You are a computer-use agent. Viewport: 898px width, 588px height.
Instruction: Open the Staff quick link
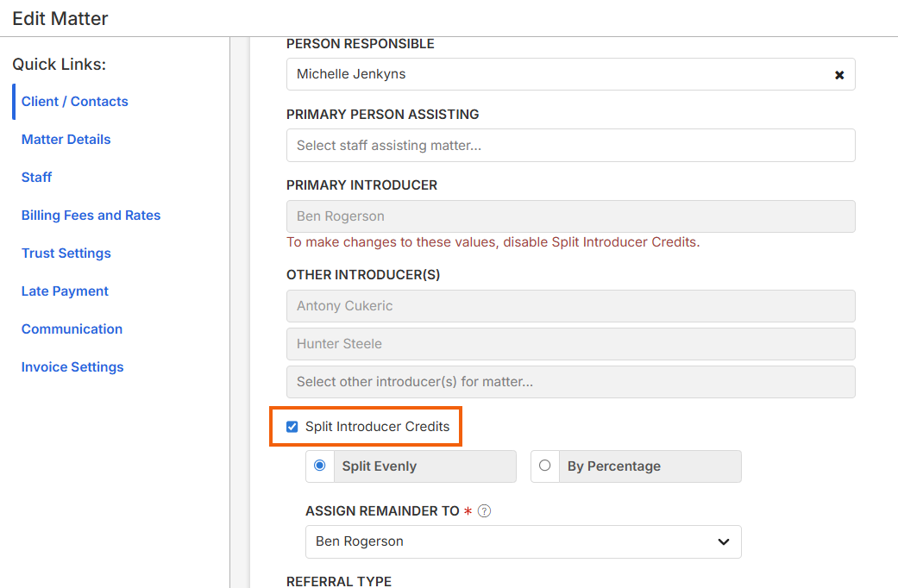[36, 178]
